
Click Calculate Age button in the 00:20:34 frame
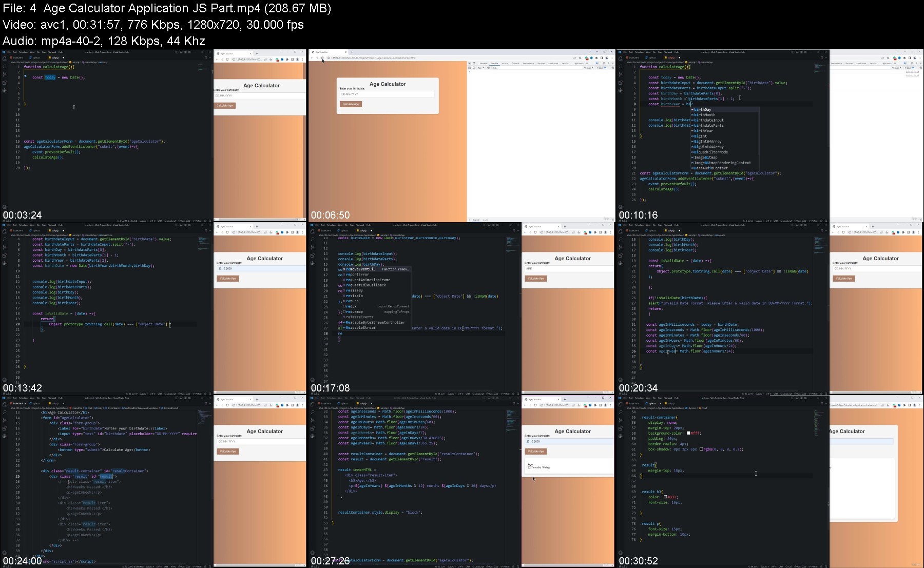(843, 279)
